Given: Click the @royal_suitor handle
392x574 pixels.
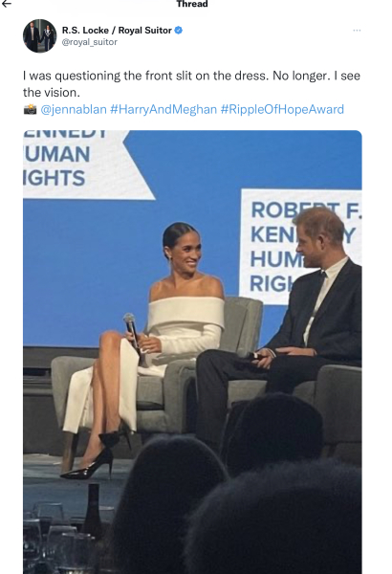Looking at the screenshot, I should pyautogui.click(x=90, y=42).
